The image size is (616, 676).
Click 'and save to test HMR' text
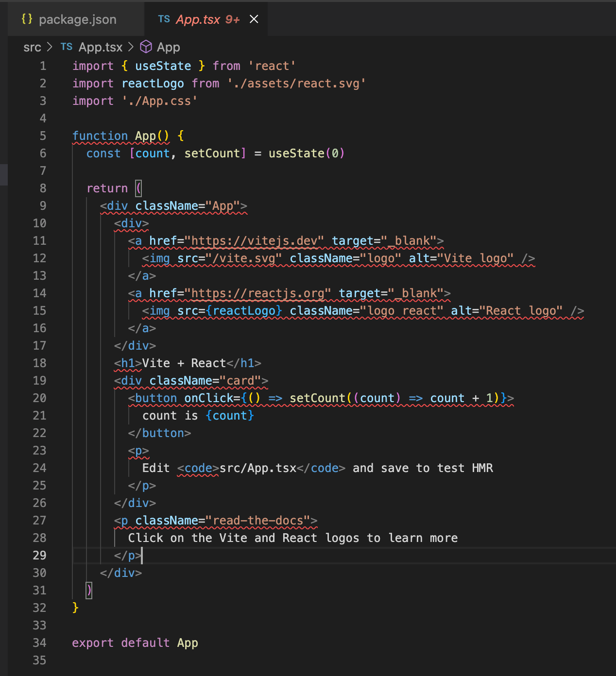423,468
